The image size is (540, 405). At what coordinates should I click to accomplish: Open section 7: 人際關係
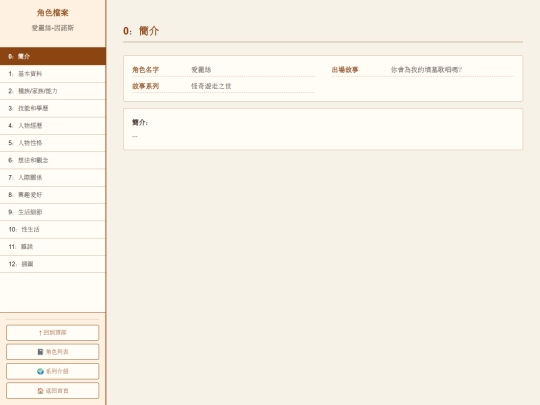click(x=53, y=177)
